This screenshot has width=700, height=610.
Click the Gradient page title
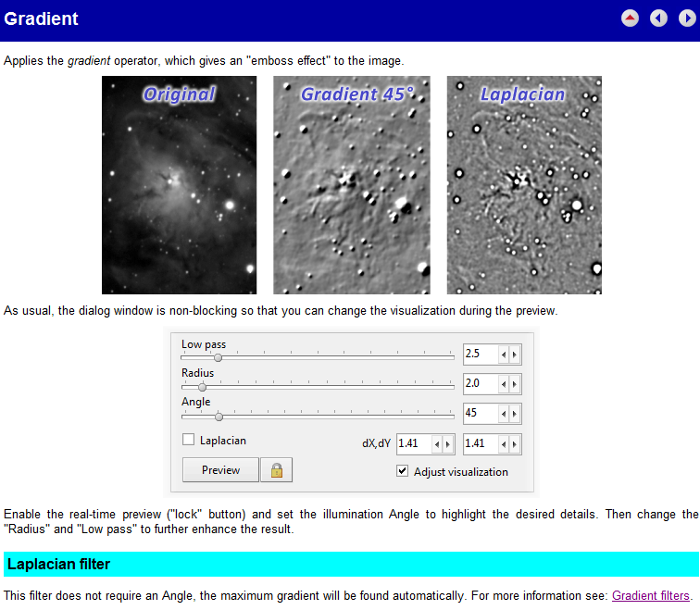[41, 19]
